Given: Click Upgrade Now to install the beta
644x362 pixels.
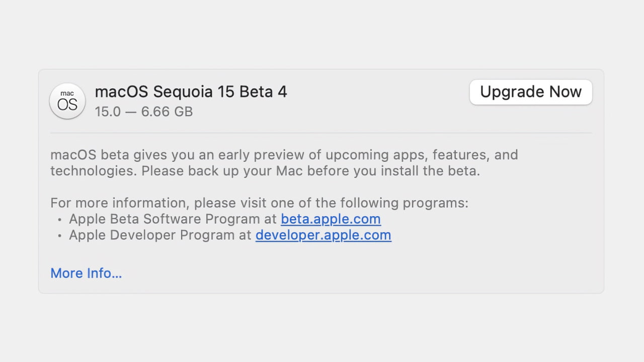Looking at the screenshot, I should pyautogui.click(x=530, y=92).
